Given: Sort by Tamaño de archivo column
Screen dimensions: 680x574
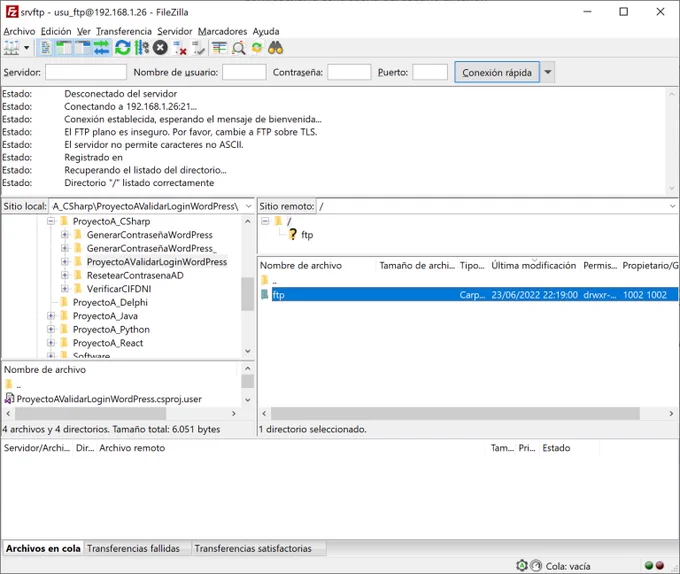Looking at the screenshot, I should [x=417, y=265].
